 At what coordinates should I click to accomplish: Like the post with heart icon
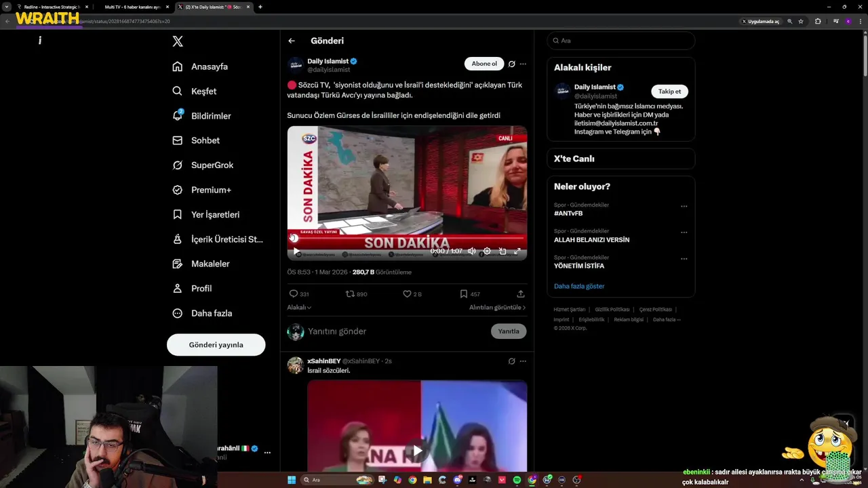(407, 293)
